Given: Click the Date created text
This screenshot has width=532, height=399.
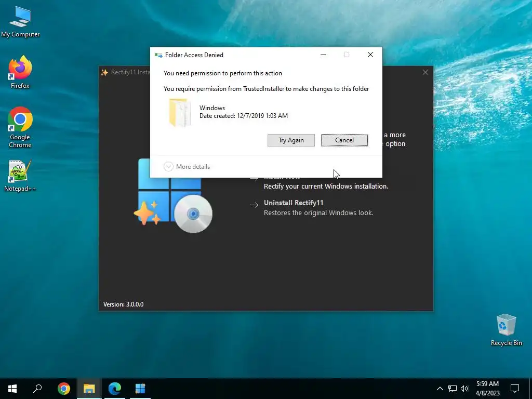Looking at the screenshot, I should tap(244, 116).
